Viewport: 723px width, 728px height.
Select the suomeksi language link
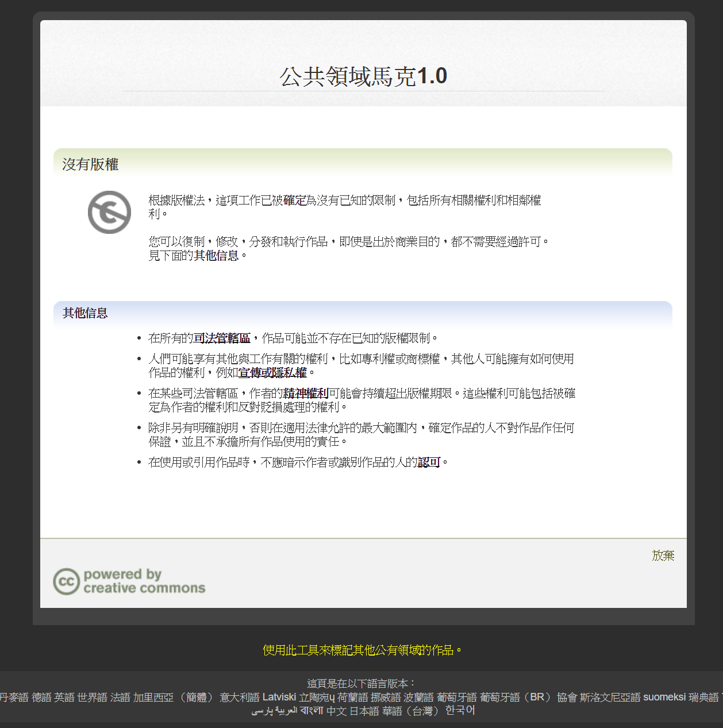click(664, 697)
